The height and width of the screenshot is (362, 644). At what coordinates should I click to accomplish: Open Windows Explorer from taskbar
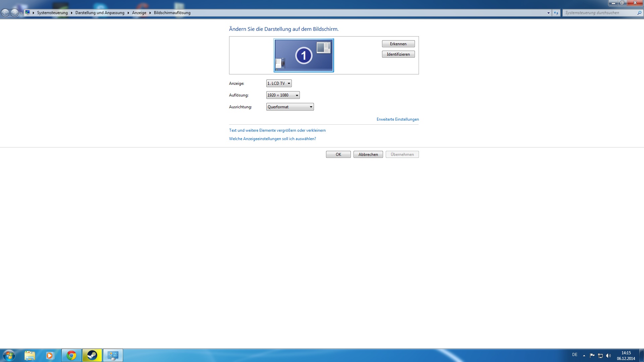(x=30, y=355)
